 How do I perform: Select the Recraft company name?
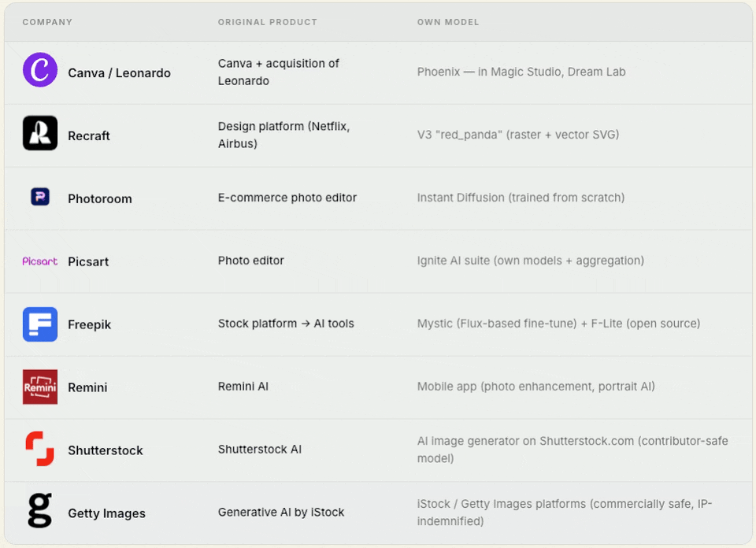click(x=89, y=136)
